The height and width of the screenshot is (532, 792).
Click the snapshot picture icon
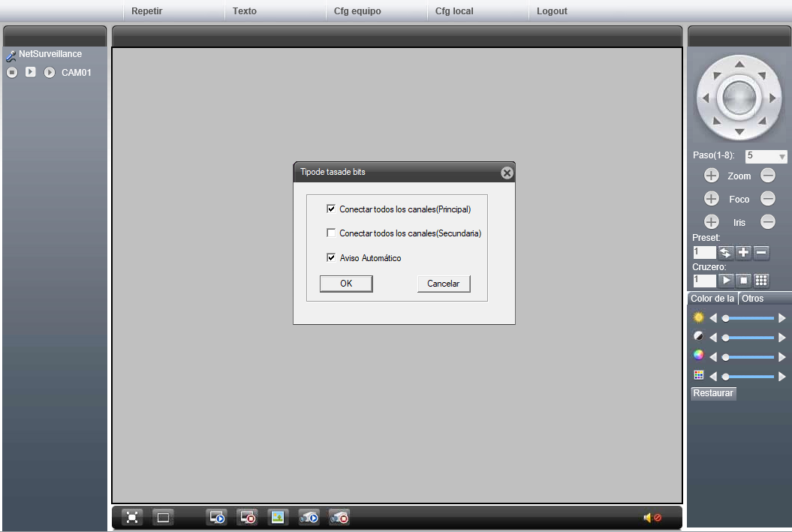[278, 517]
